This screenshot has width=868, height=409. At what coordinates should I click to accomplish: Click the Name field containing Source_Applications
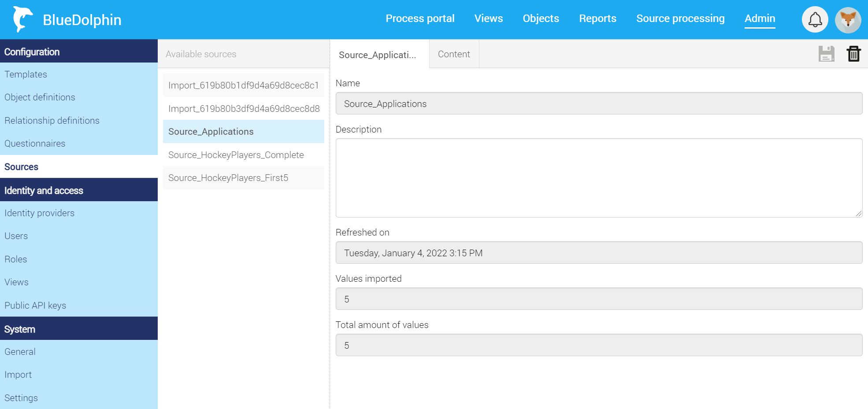click(x=598, y=103)
